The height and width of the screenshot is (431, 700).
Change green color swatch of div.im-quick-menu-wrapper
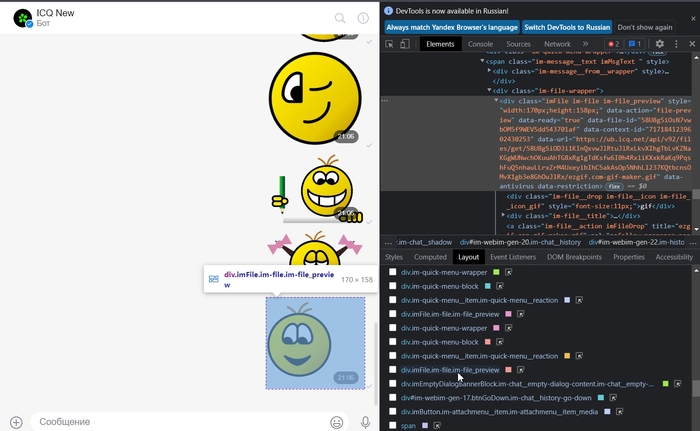coord(496,272)
